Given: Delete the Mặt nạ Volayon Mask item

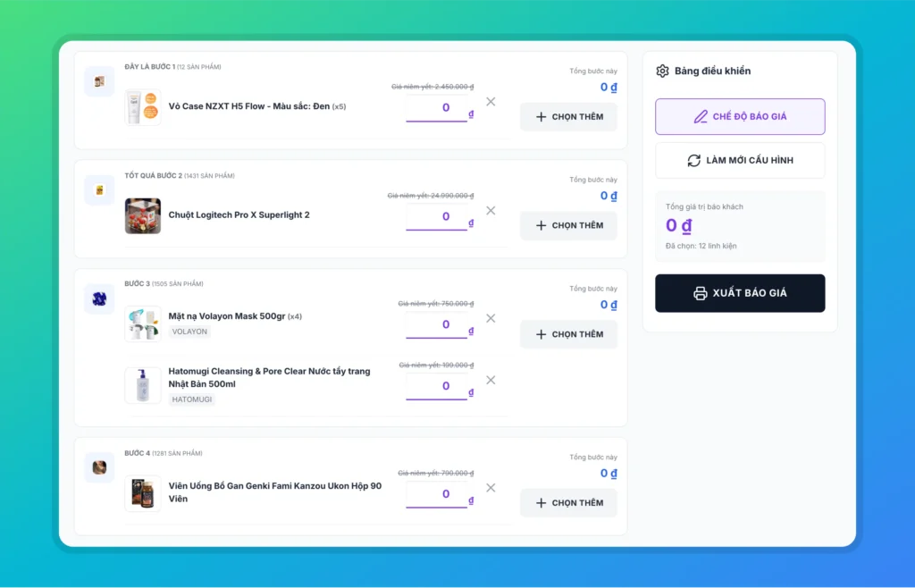Looking at the screenshot, I should click(491, 318).
